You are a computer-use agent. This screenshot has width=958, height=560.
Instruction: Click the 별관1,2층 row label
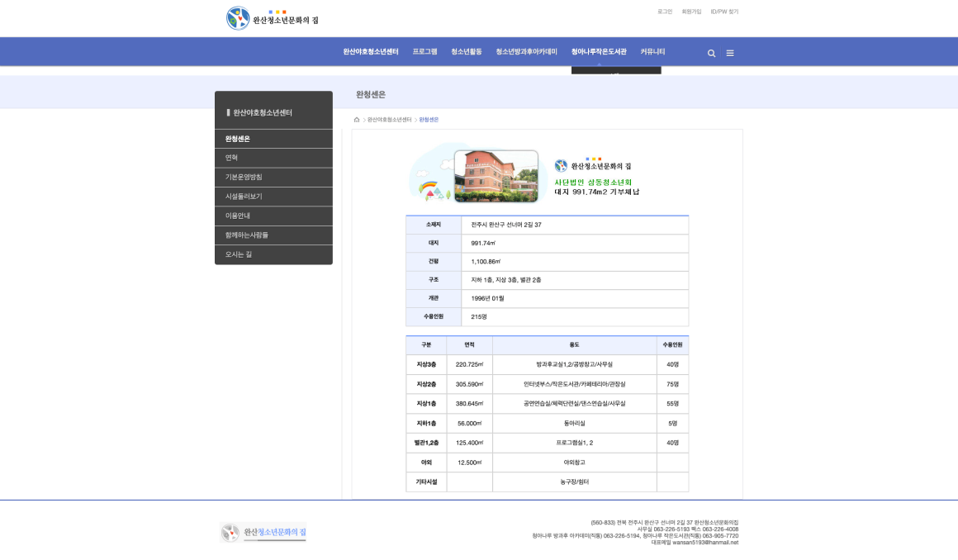[426, 443]
